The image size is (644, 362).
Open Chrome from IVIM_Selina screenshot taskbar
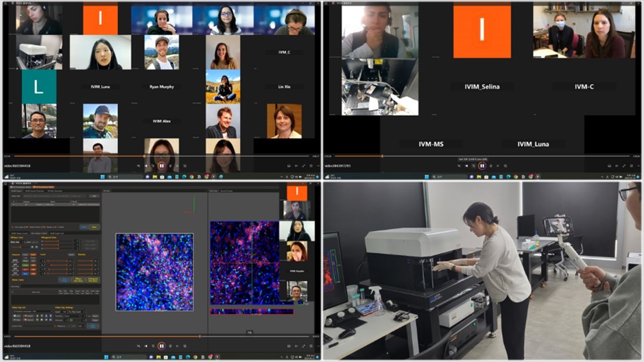pyautogui.click(x=516, y=176)
